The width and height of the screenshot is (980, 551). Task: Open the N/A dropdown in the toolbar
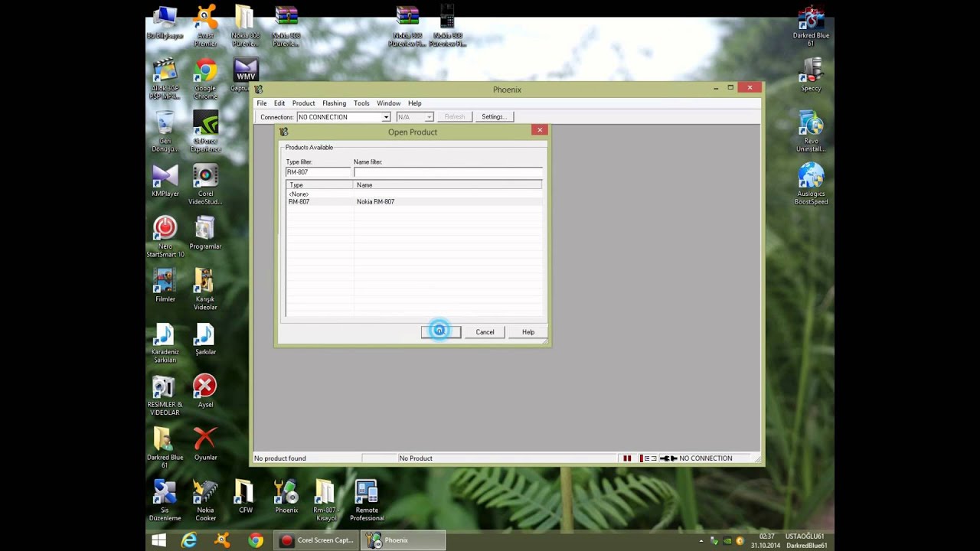click(x=415, y=117)
